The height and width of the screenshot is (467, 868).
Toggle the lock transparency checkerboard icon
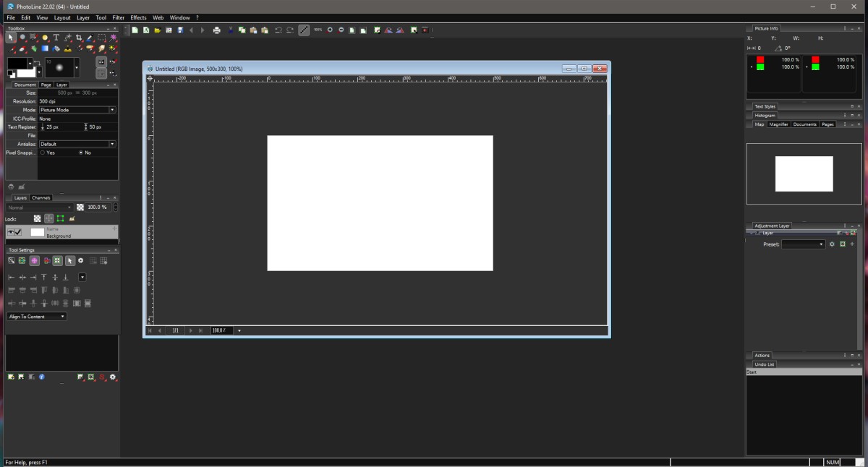pos(37,218)
